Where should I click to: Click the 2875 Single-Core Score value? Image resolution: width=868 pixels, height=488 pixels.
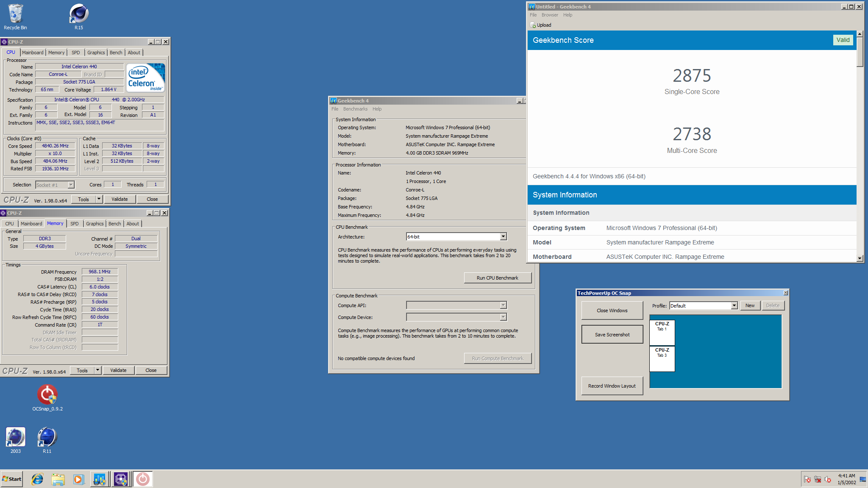pos(692,76)
